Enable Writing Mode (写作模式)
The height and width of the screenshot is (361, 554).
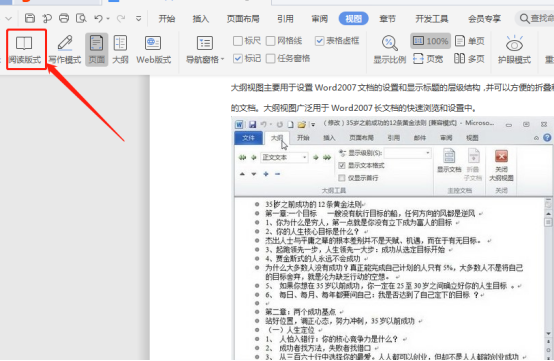pyautogui.click(x=65, y=50)
